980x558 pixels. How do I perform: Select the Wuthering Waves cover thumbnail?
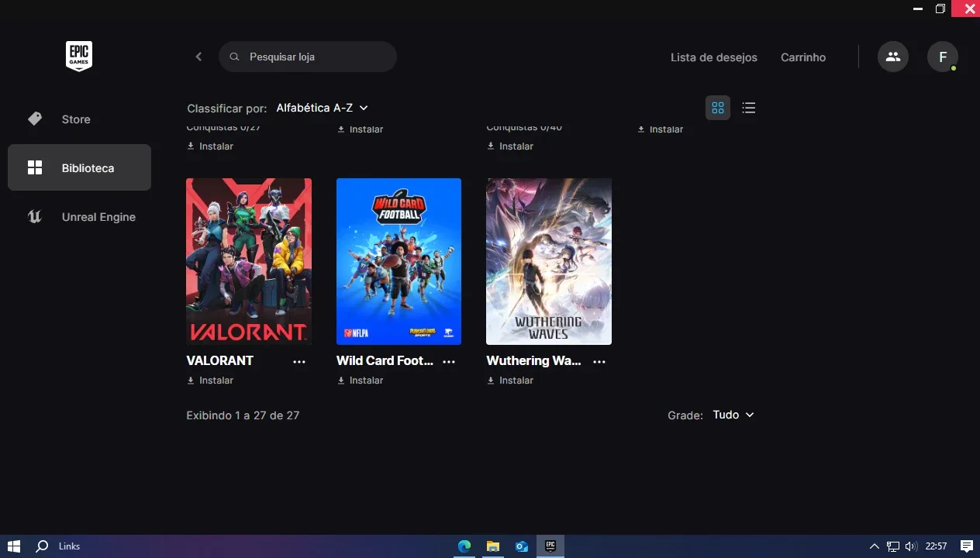[549, 261]
